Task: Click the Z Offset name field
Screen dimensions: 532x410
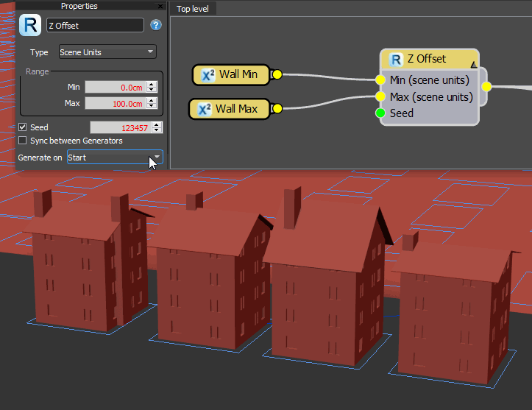Action: tap(95, 25)
